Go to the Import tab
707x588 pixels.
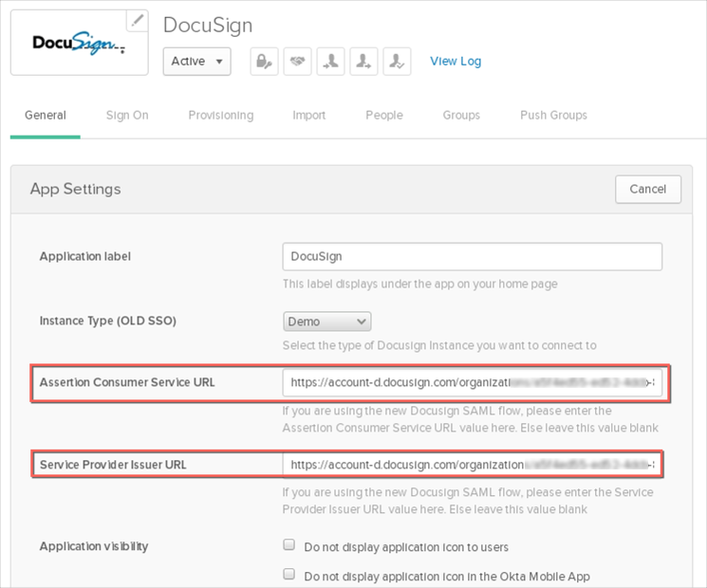click(x=308, y=116)
